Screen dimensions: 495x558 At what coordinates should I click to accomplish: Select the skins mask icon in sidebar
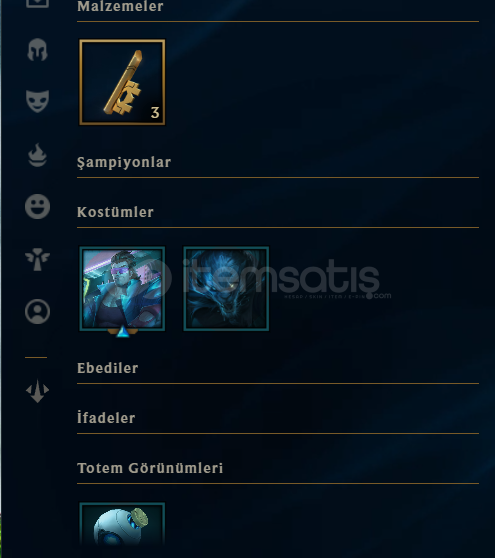click(37, 101)
